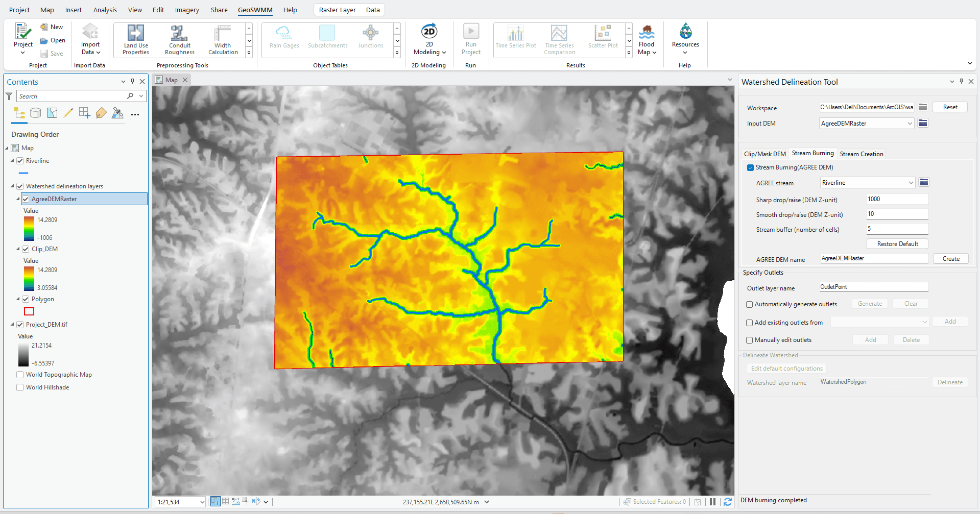This screenshot has width=980, height=514.
Task: Enable Automatically generate outlets checkbox
Action: (750, 304)
